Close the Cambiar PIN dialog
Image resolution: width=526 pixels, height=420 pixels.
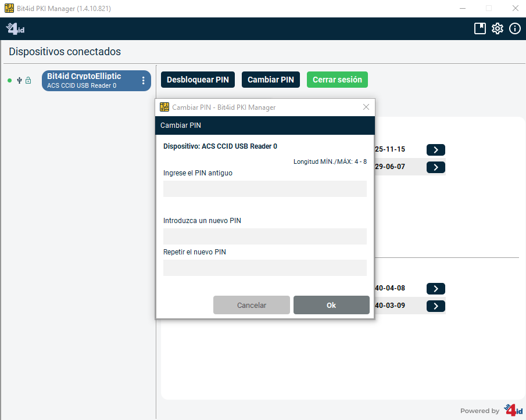pos(366,107)
